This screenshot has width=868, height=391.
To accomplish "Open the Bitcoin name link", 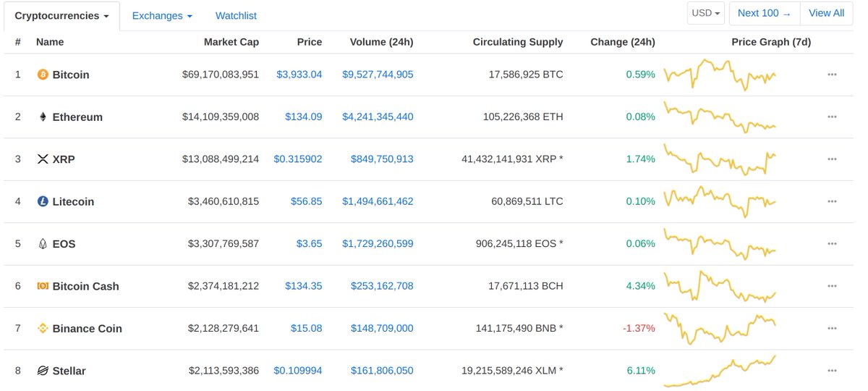I will [x=71, y=75].
